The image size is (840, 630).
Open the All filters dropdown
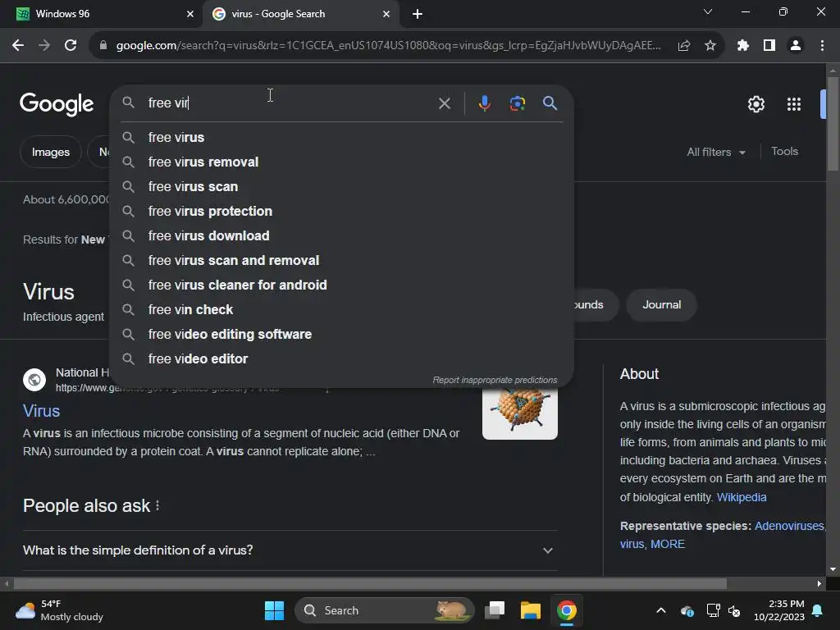pos(716,152)
